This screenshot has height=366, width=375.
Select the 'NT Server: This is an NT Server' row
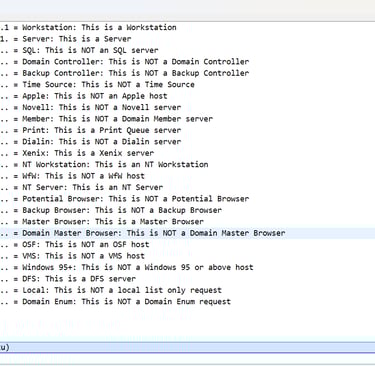[81, 187]
